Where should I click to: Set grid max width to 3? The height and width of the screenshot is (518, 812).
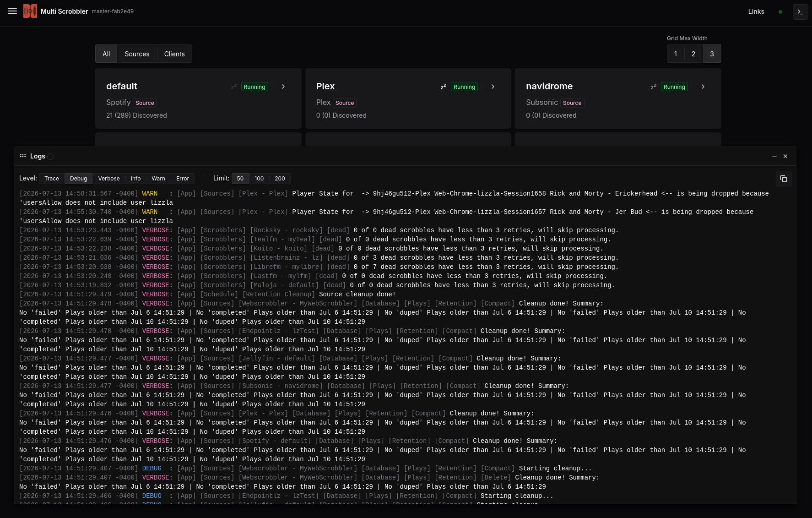(712, 54)
